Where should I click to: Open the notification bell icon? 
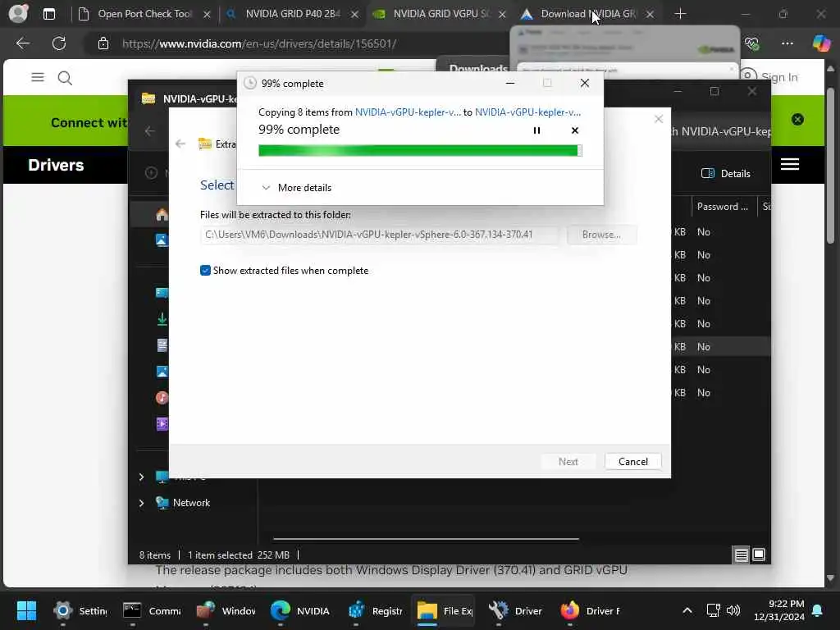(x=818, y=610)
